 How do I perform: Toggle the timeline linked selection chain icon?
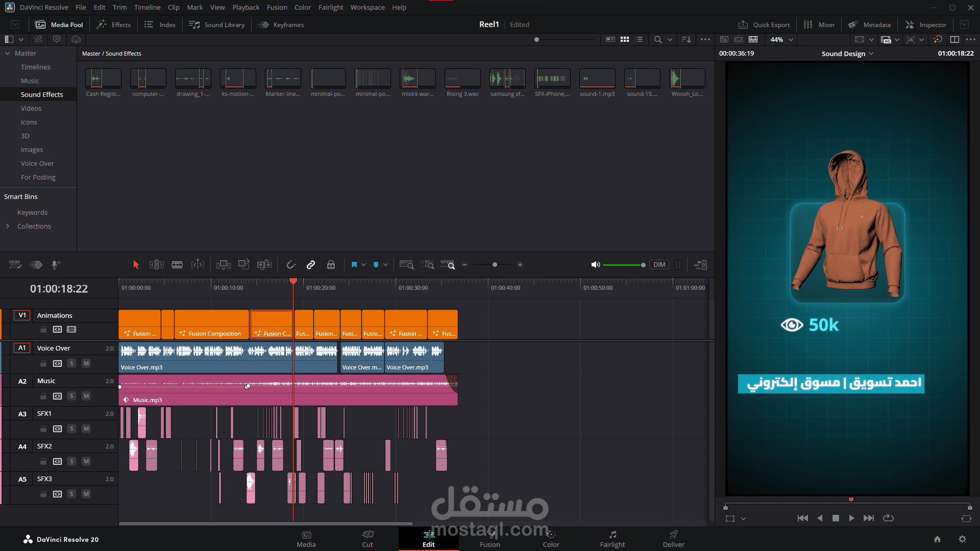pos(310,265)
